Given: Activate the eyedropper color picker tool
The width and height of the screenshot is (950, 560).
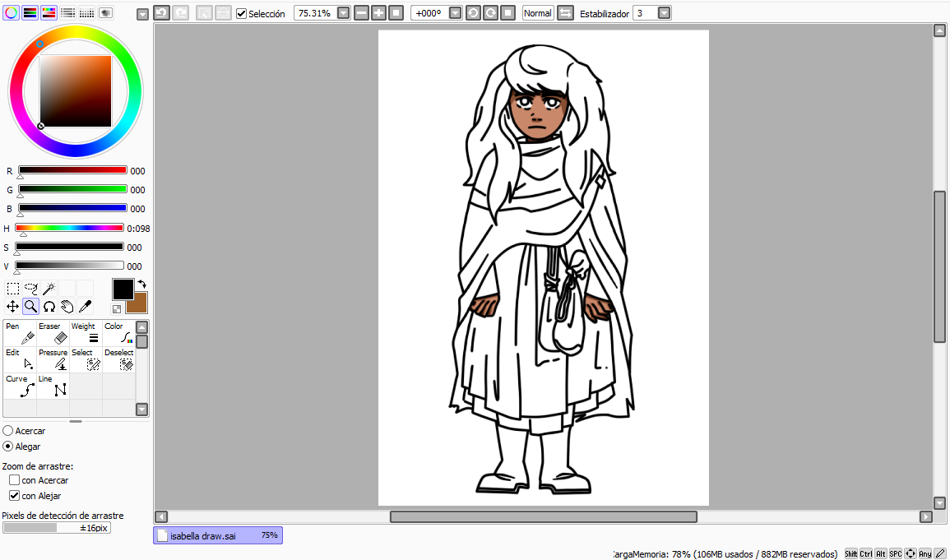Looking at the screenshot, I should [x=85, y=307].
